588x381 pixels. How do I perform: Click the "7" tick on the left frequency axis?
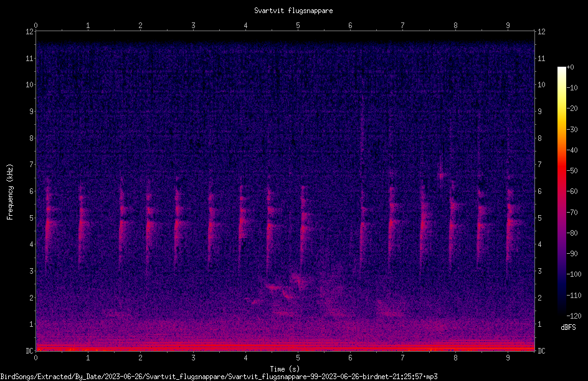pyautogui.click(x=32, y=165)
